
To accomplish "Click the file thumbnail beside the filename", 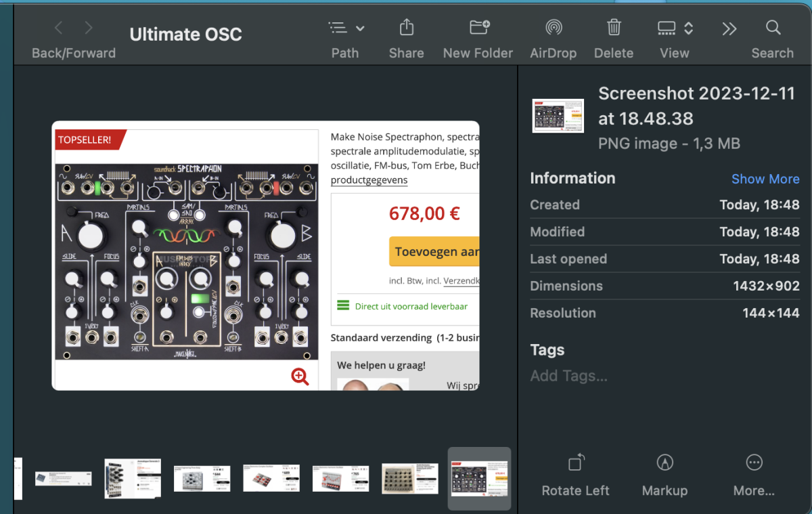I will tap(558, 116).
